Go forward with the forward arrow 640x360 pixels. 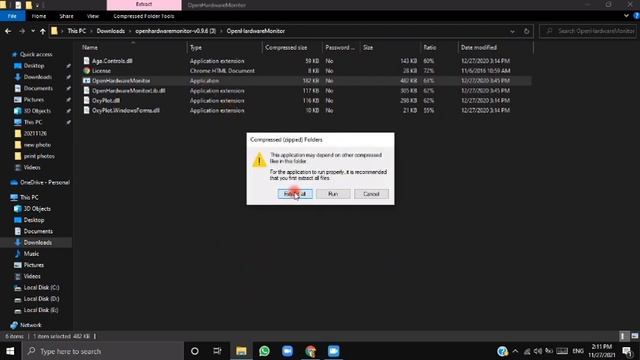(22, 31)
